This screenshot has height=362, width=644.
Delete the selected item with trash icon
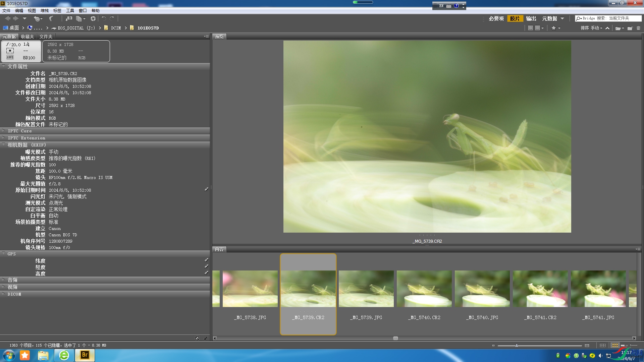tap(638, 28)
